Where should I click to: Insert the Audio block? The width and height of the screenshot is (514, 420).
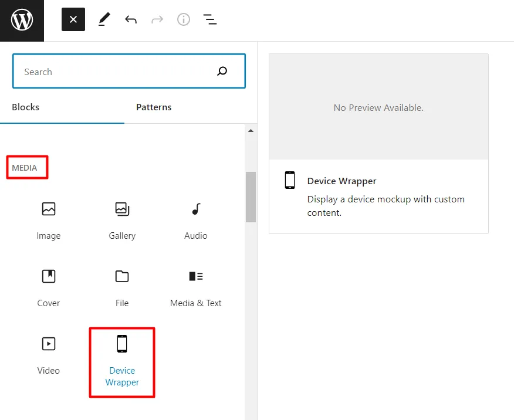click(x=196, y=221)
